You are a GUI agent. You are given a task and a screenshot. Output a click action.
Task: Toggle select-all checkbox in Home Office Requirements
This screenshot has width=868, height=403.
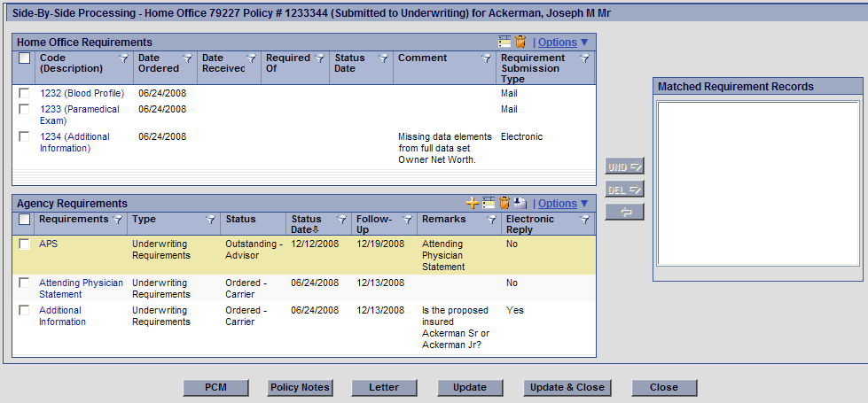24,58
